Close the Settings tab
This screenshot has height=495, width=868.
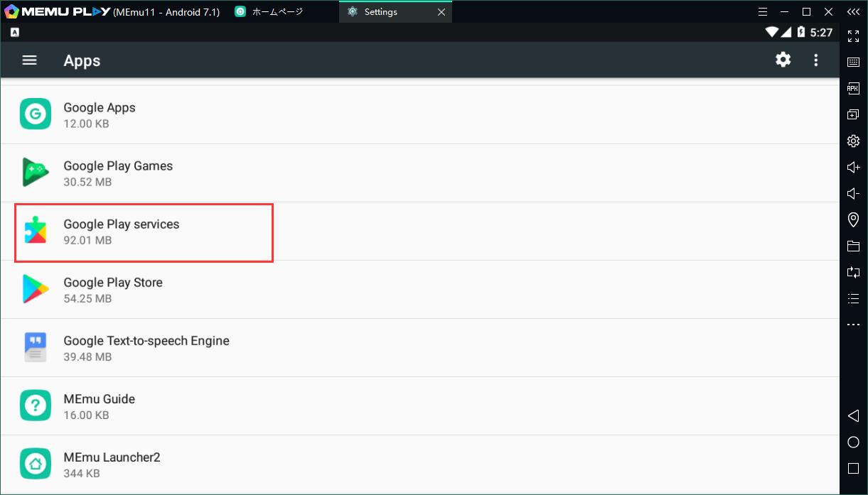pyautogui.click(x=441, y=12)
